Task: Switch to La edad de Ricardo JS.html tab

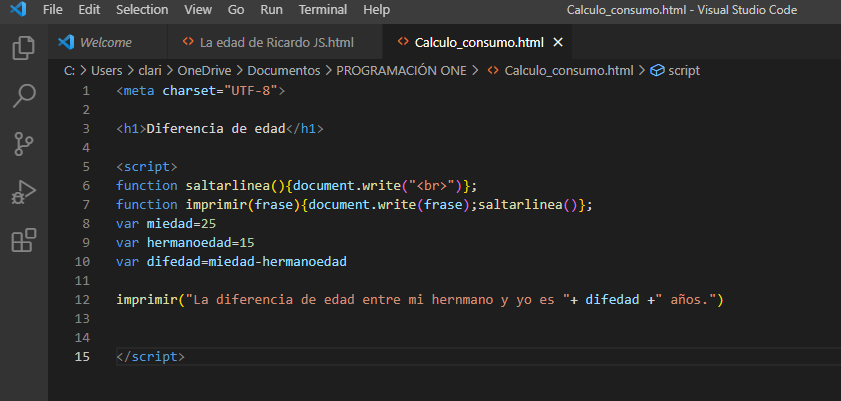Action: coord(276,42)
